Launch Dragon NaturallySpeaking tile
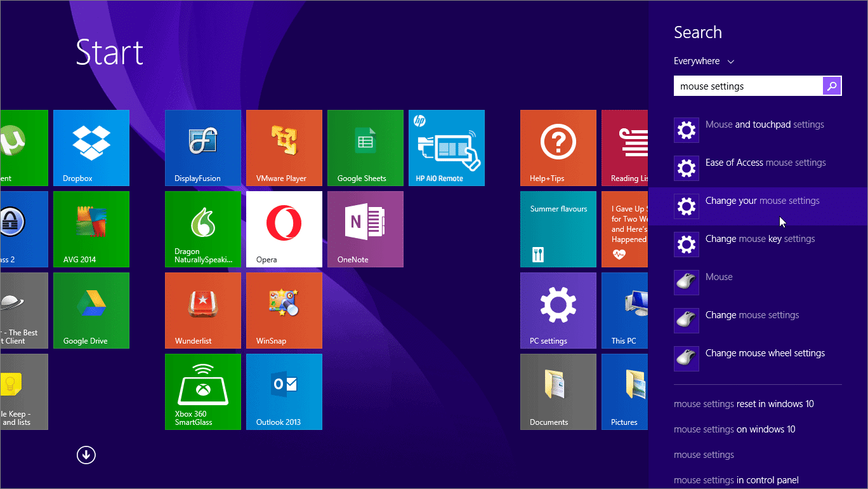The width and height of the screenshot is (868, 489). pyautogui.click(x=203, y=229)
